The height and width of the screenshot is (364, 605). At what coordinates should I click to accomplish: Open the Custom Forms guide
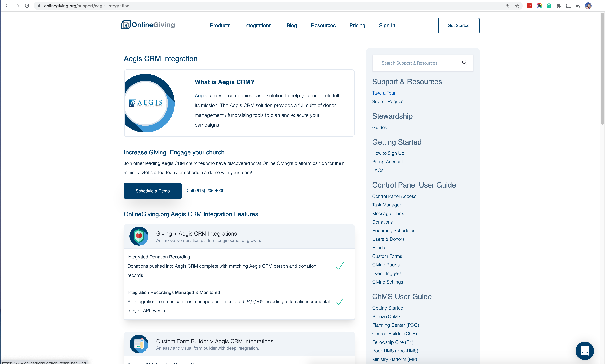coord(387,257)
